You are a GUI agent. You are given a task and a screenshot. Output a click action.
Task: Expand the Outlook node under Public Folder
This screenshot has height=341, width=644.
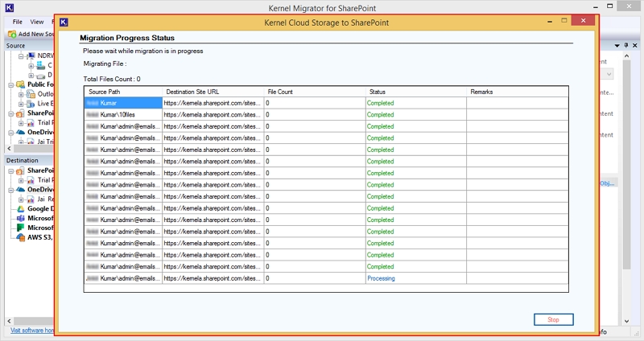point(21,94)
